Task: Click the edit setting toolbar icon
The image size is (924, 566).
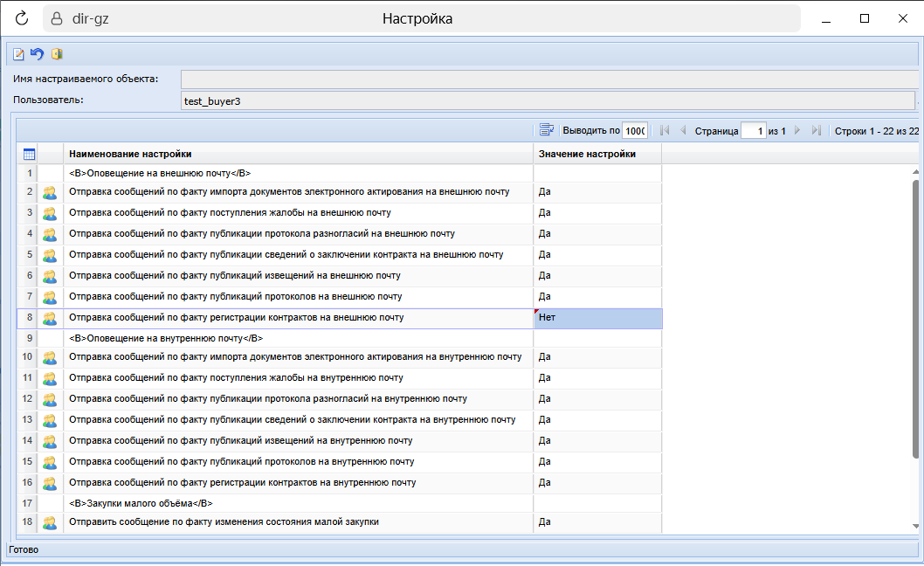Action: 18,54
